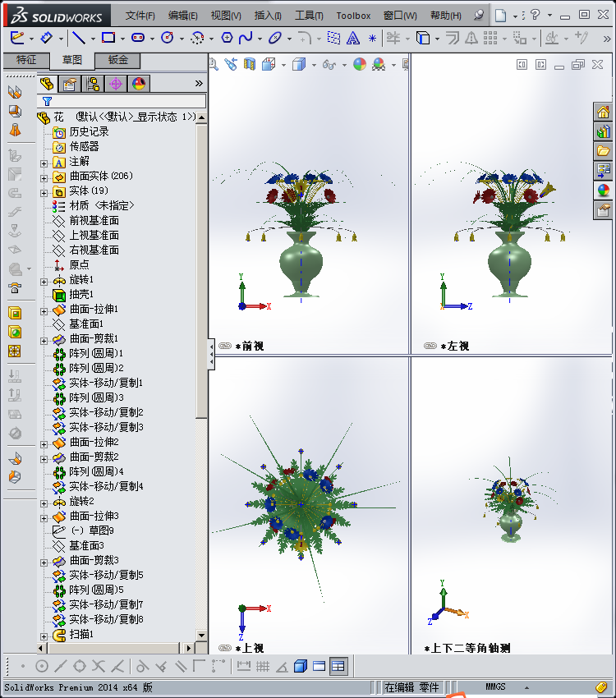616x698 pixels.
Task: Open the 工具(T) menu
Action: [310, 16]
